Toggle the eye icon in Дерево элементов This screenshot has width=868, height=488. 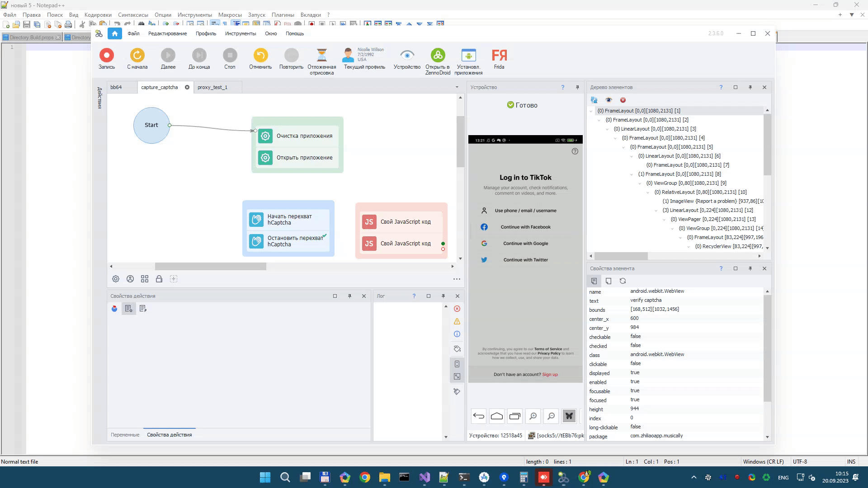click(x=609, y=100)
